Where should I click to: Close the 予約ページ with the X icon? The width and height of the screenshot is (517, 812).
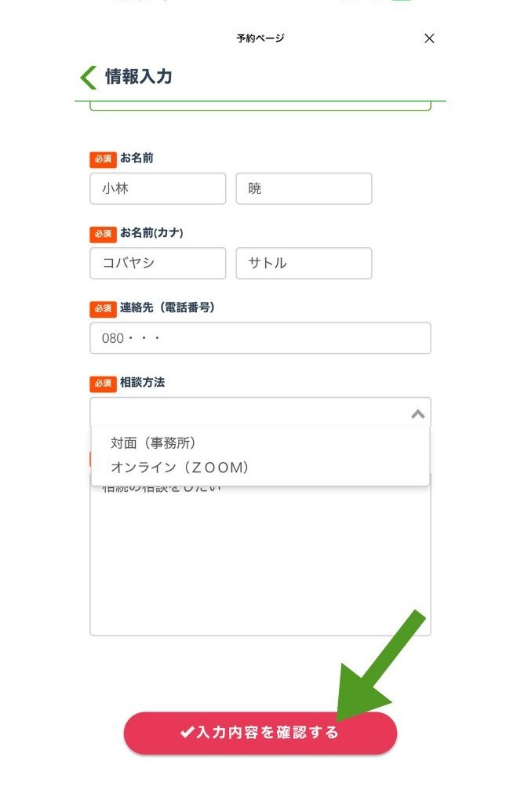coord(429,38)
